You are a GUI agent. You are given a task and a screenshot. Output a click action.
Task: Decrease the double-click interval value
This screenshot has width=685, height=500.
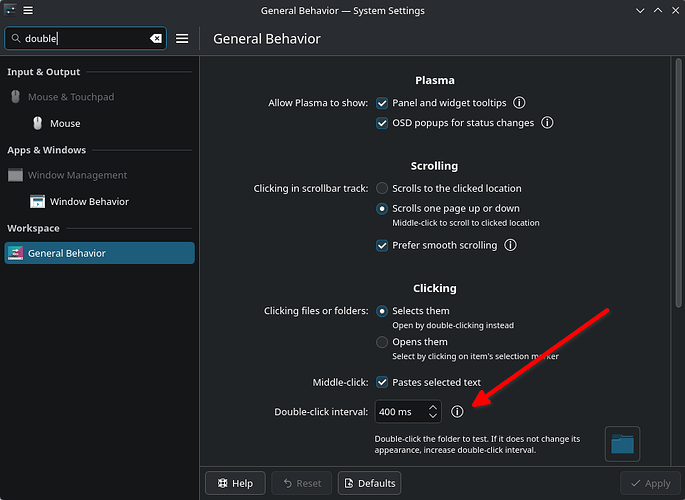tap(432, 416)
